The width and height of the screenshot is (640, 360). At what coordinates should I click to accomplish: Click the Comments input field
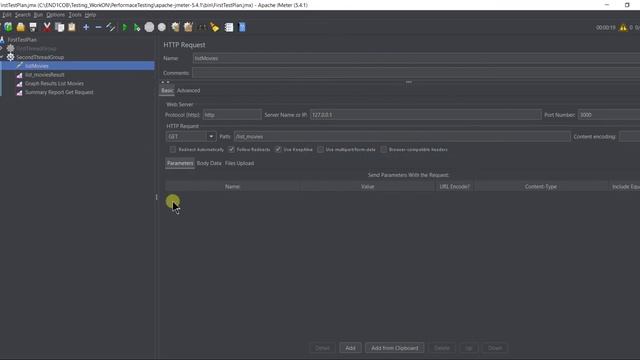[416, 73]
